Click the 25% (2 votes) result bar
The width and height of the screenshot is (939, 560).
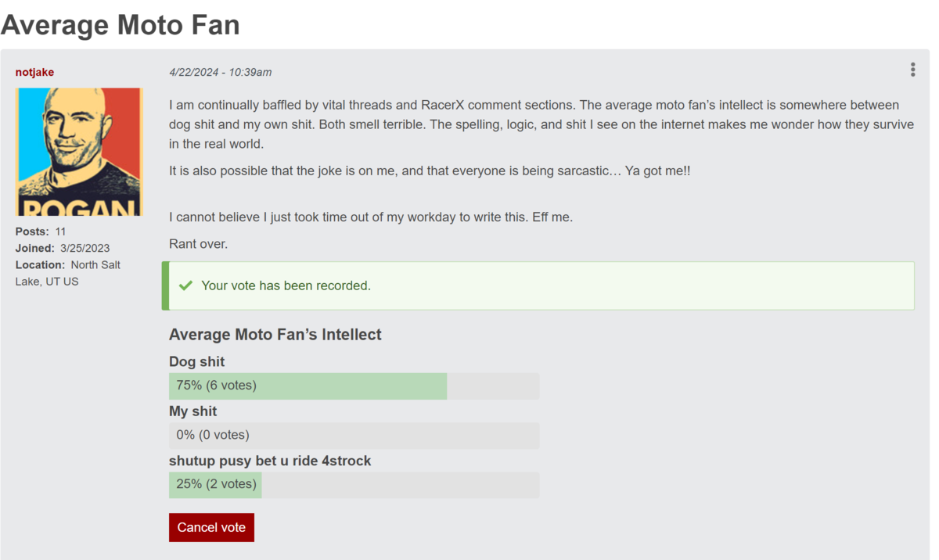[x=354, y=484]
